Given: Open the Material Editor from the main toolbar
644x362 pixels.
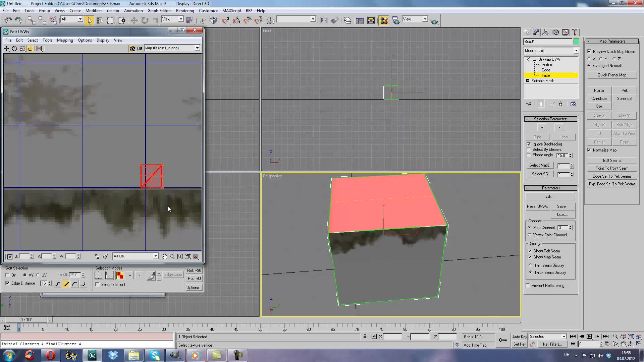Looking at the screenshot, I should (x=384, y=20).
